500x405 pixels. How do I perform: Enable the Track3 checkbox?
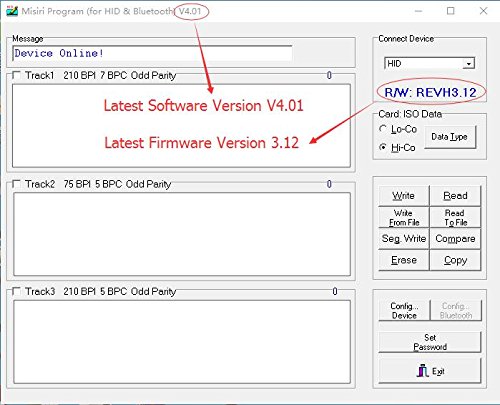click(x=16, y=291)
